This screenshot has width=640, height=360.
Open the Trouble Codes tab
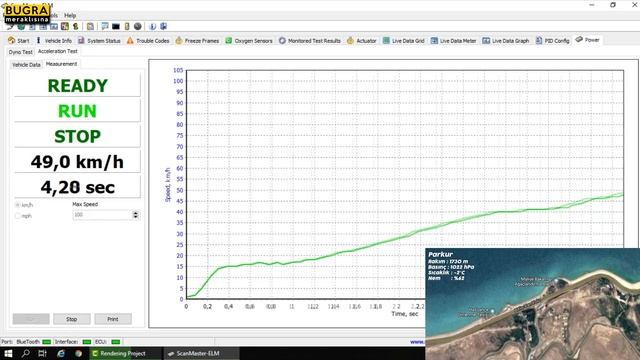(148, 40)
